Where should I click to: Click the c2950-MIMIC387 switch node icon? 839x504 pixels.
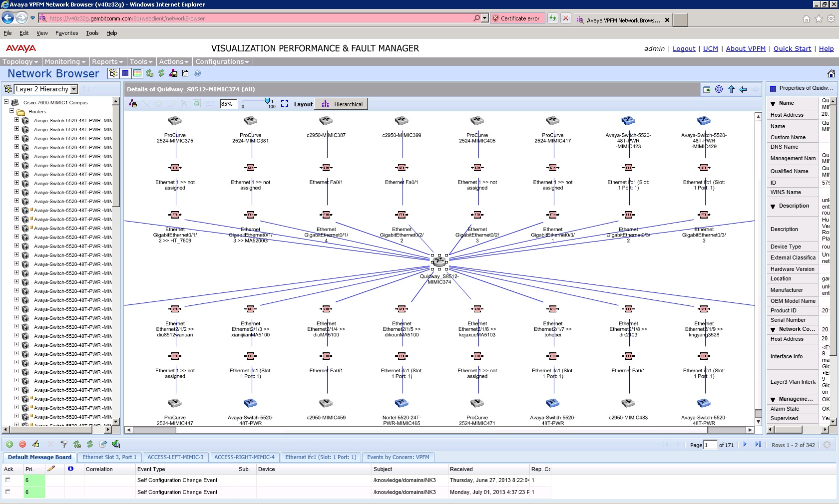click(x=326, y=121)
